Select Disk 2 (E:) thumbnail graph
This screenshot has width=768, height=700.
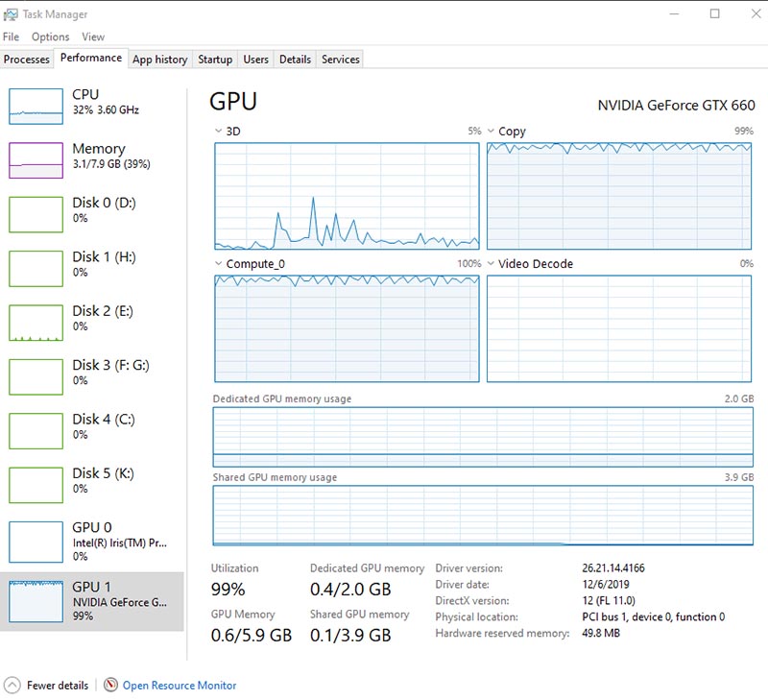point(36,323)
